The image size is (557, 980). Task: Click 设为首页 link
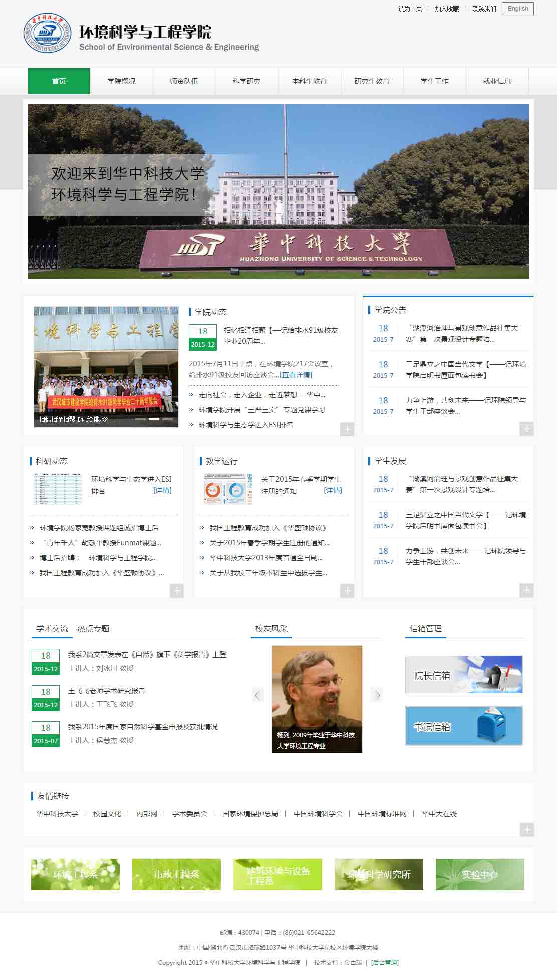point(410,9)
